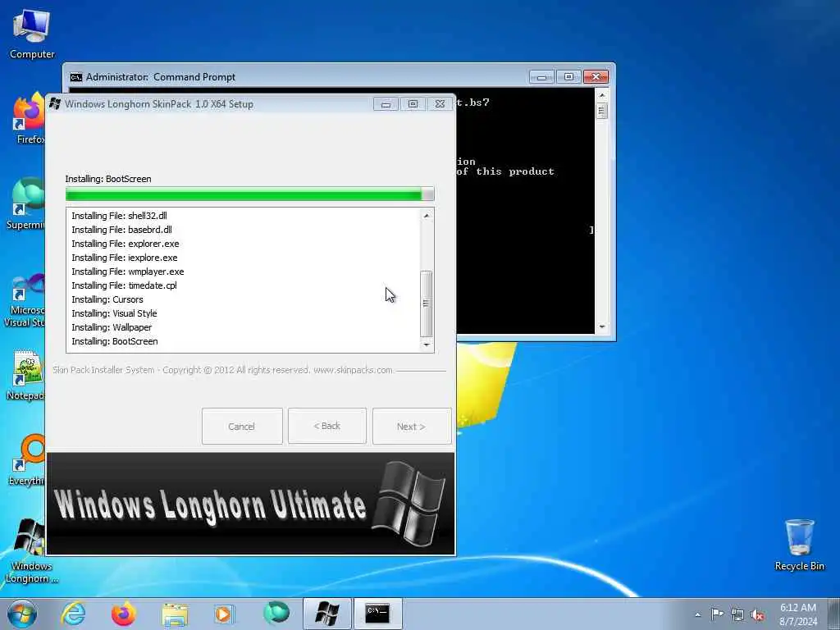Open the Computer desktop icon
The height and width of the screenshot is (630, 840).
point(32,34)
